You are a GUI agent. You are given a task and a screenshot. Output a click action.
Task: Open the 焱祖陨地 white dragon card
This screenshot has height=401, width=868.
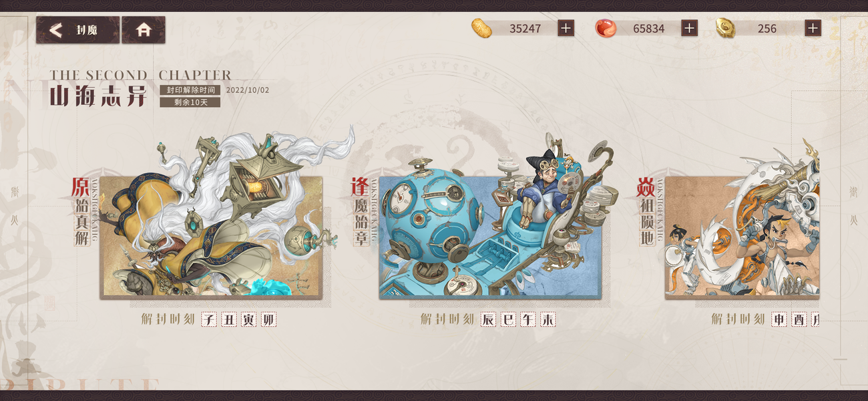(x=742, y=237)
